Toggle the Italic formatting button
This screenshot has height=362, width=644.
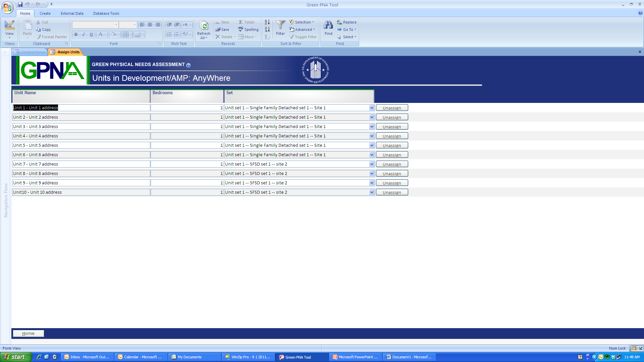click(84, 35)
